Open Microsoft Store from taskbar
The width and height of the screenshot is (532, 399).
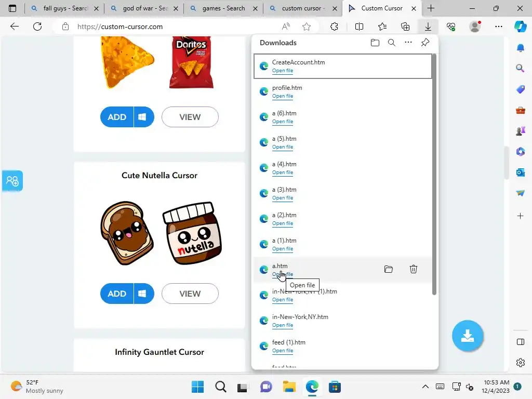(x=335, y=387)
